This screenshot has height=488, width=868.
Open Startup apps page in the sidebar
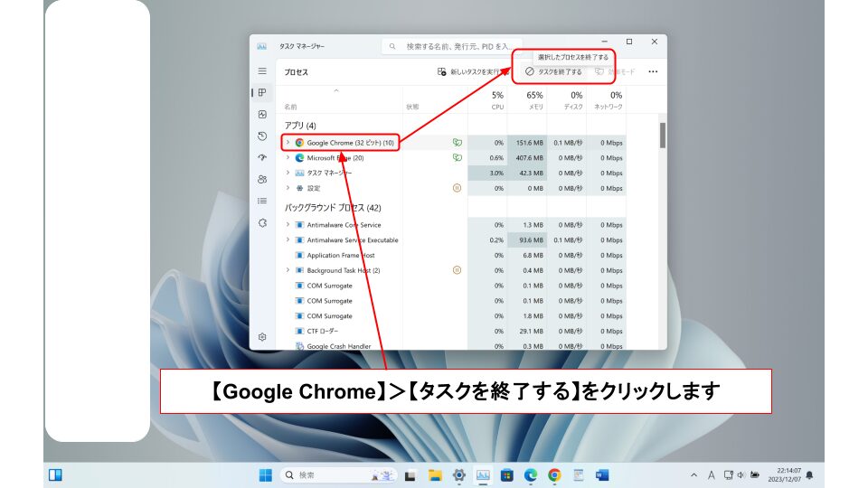tap(262, 158)
